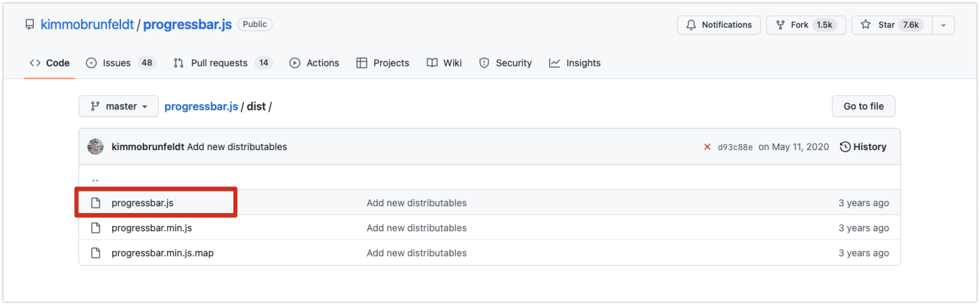This screenshot has height=305, width=980.
Task: Click the Issues count badge 48
Action: click(147, 63)
